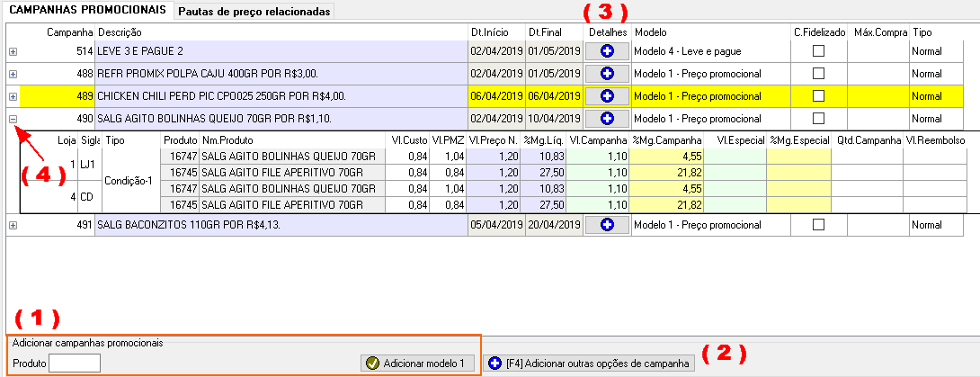Open details for campaign 491

[x=607, y=224]
